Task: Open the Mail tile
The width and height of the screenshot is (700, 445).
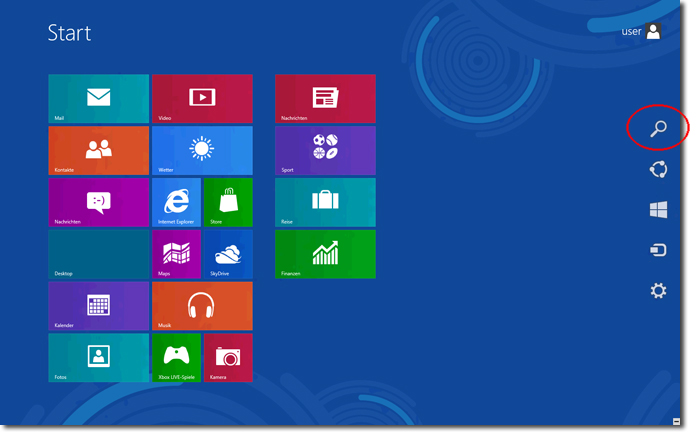Action: 99,99
